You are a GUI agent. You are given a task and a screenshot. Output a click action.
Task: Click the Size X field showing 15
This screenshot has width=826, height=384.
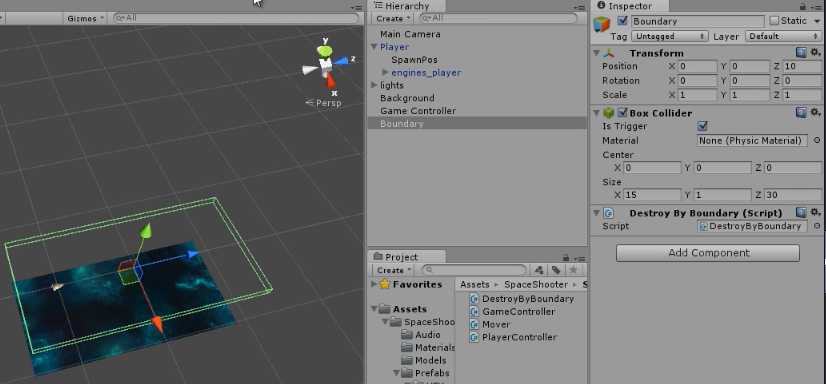652,195
